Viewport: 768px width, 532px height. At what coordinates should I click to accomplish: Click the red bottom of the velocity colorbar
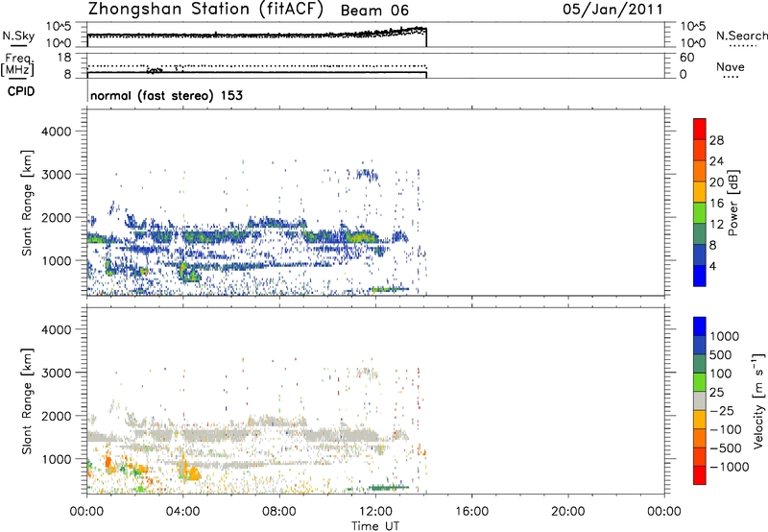pos(700,475)
